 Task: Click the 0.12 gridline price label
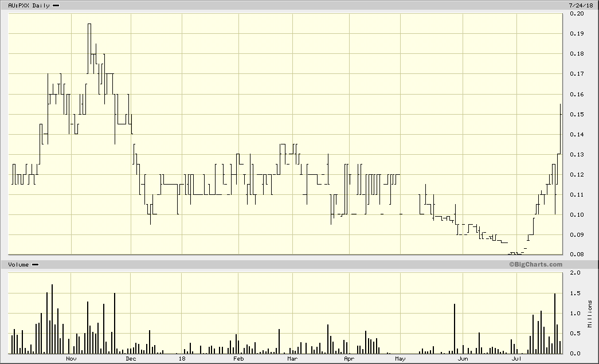click(577, 174)
